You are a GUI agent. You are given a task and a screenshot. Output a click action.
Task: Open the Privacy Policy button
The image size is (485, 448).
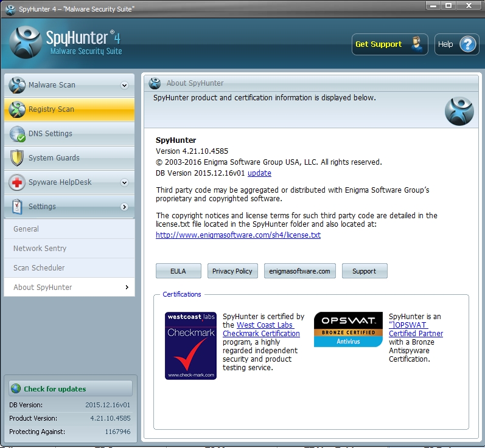(232, 271)
